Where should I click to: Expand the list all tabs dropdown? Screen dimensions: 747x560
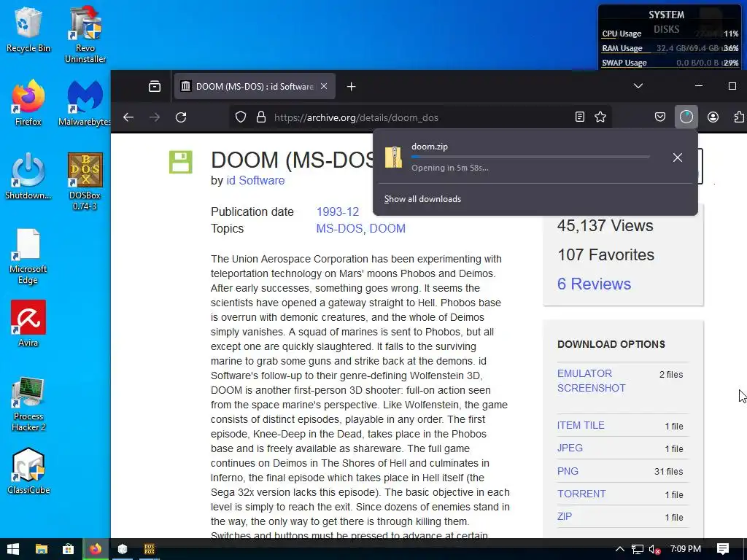[638, 86]
